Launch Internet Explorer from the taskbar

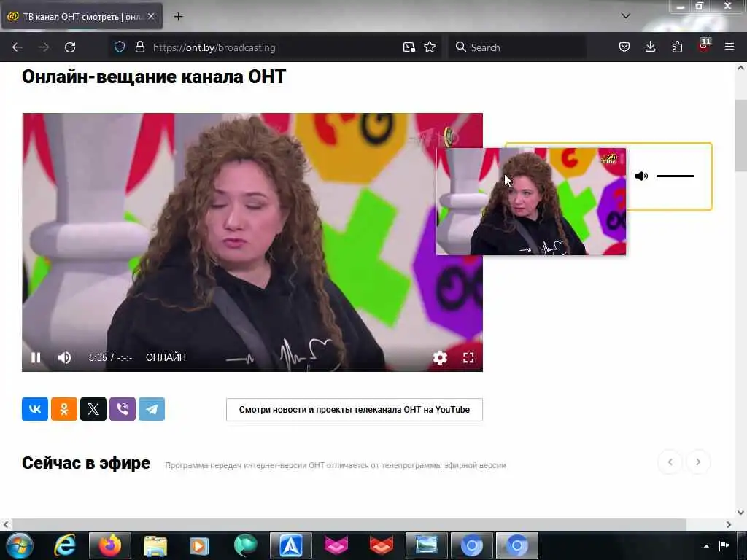pyautogui.click(x=65, y=545)
